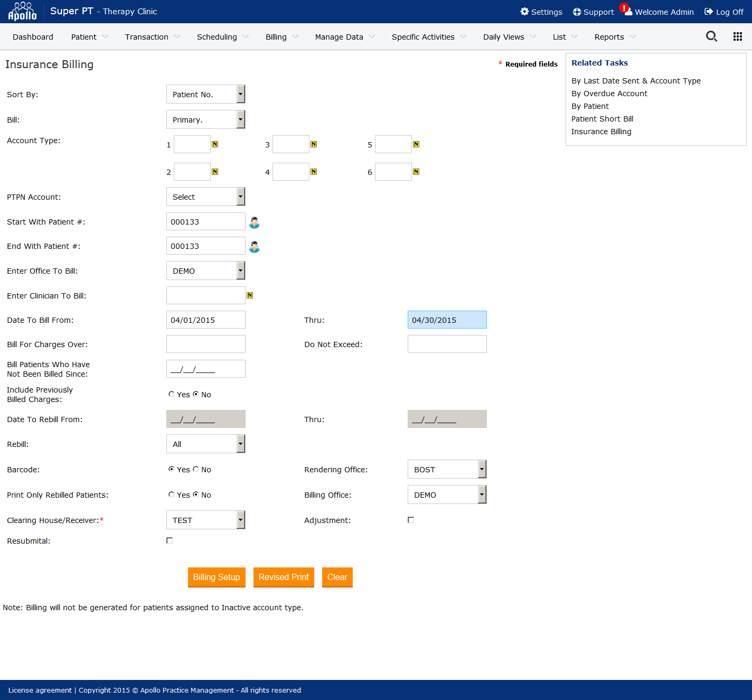
Task: Open Settings via the gear icon
Action: click(524, 12)
